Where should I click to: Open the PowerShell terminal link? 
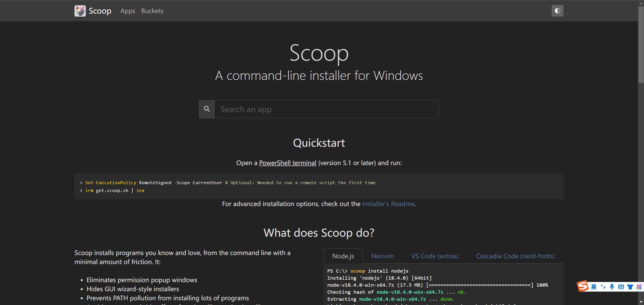[x=288, y=163]
